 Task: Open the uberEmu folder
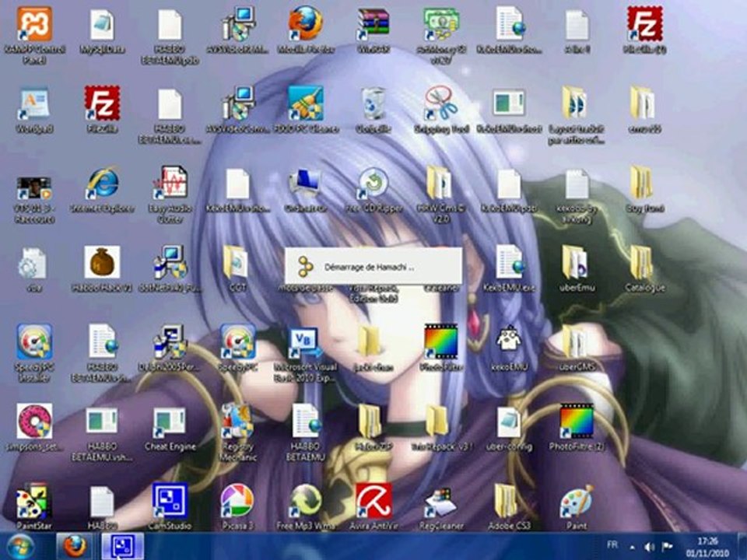pyautogui.click(x=576, y=262)
